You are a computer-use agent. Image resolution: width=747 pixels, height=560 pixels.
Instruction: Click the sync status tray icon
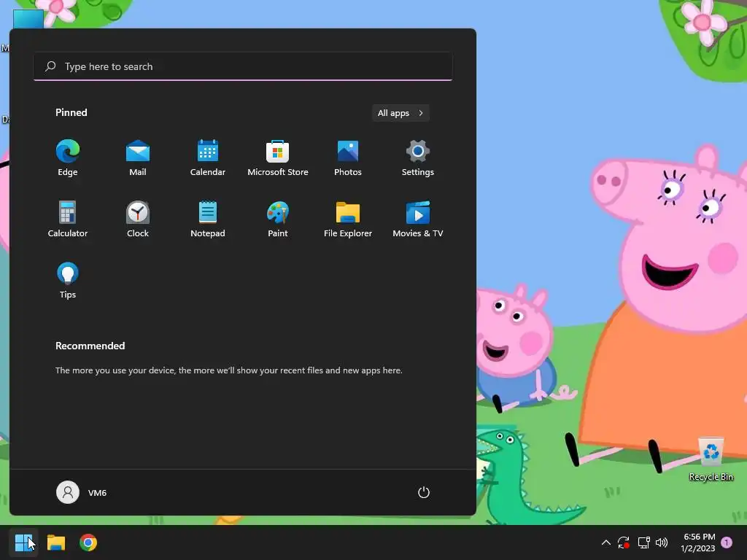624,542
